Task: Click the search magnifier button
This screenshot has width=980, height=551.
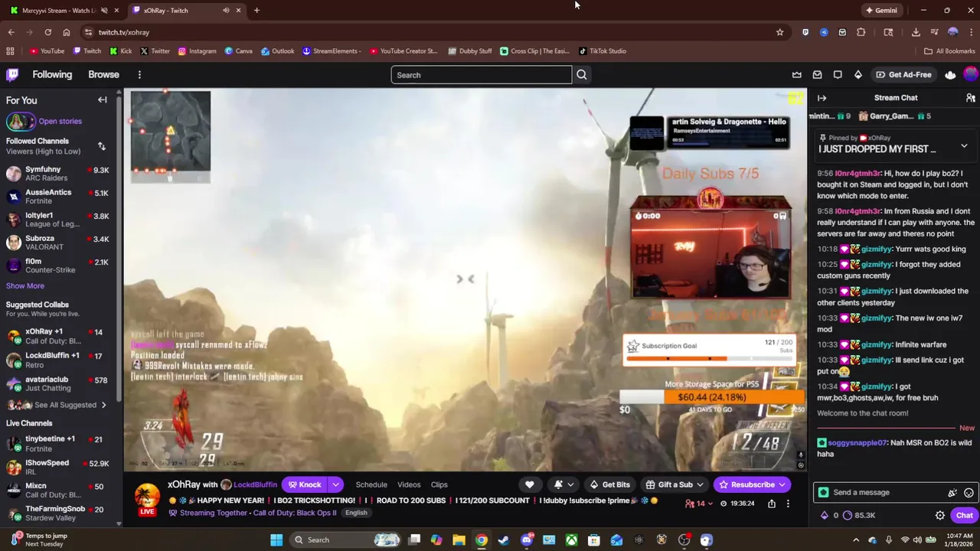Action: tap(582, 75)
